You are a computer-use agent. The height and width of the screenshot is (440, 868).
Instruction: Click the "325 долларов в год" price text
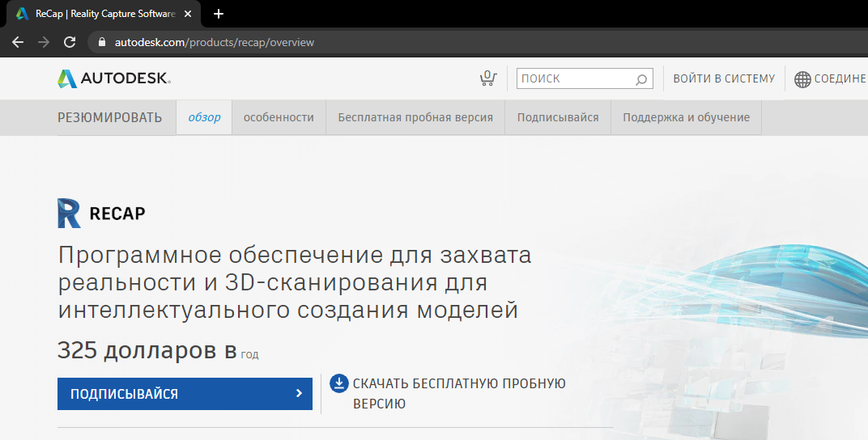pyautogui.click(x=158, y=350)
